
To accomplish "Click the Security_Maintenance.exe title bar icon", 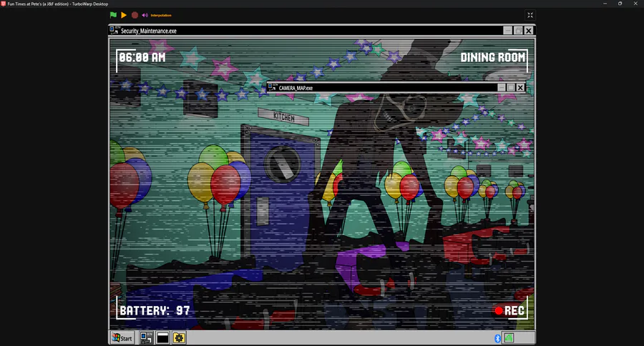I will click(x=114, y=30).
